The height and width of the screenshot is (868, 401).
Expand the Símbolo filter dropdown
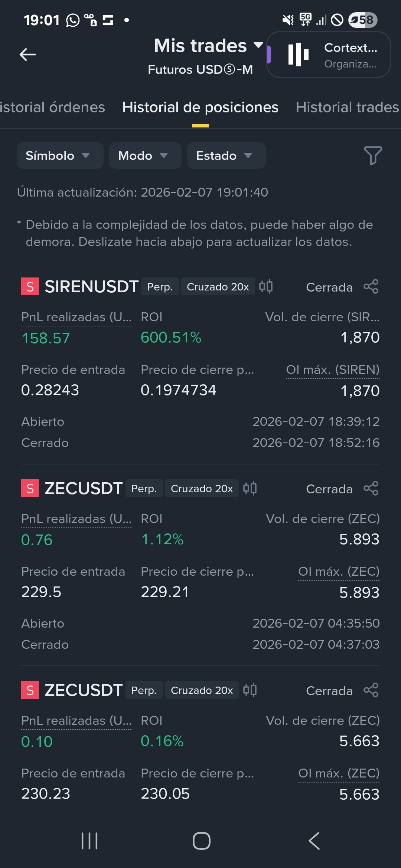60,155
